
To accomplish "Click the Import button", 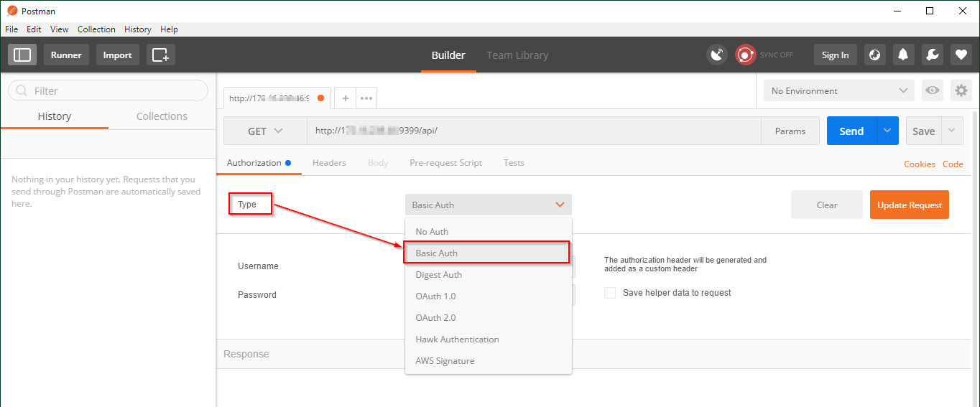I will point(117,55).
